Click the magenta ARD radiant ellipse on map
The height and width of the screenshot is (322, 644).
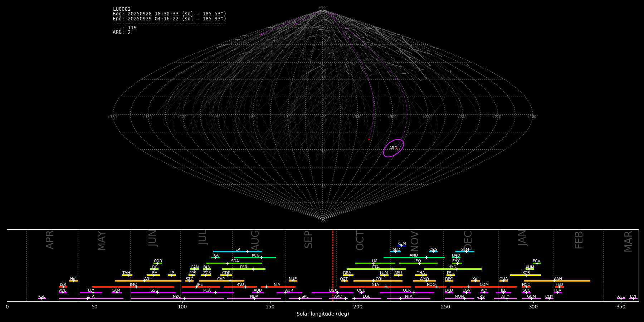coord(394,148)
